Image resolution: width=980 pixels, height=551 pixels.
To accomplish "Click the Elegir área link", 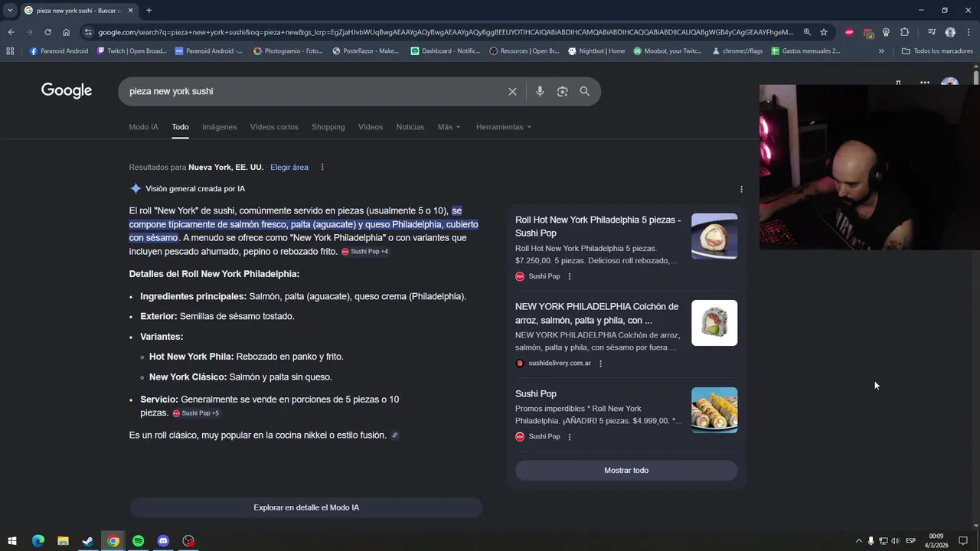I will point(289,167).
